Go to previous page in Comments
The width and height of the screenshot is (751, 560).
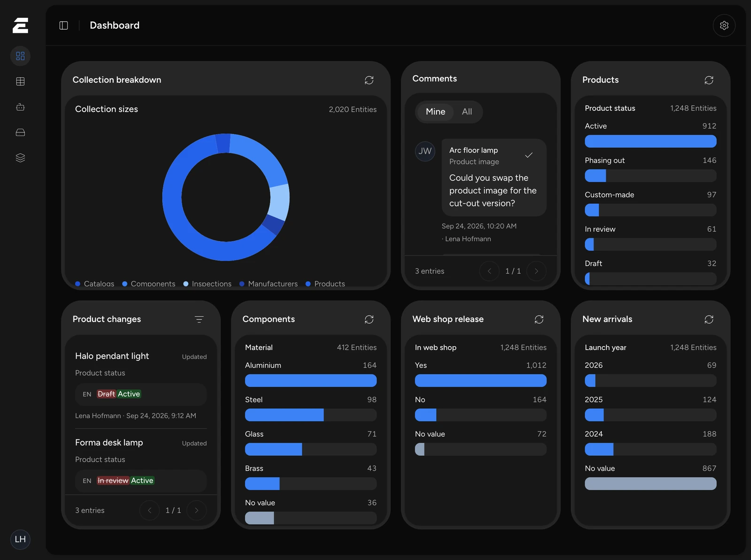(x=490, y=271)
